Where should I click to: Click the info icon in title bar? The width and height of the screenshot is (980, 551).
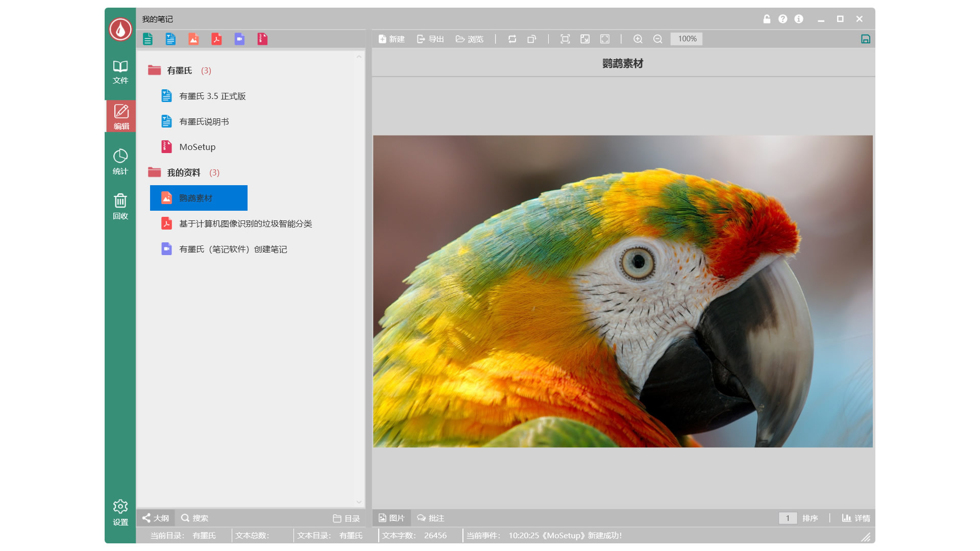[x=799, y=19]
